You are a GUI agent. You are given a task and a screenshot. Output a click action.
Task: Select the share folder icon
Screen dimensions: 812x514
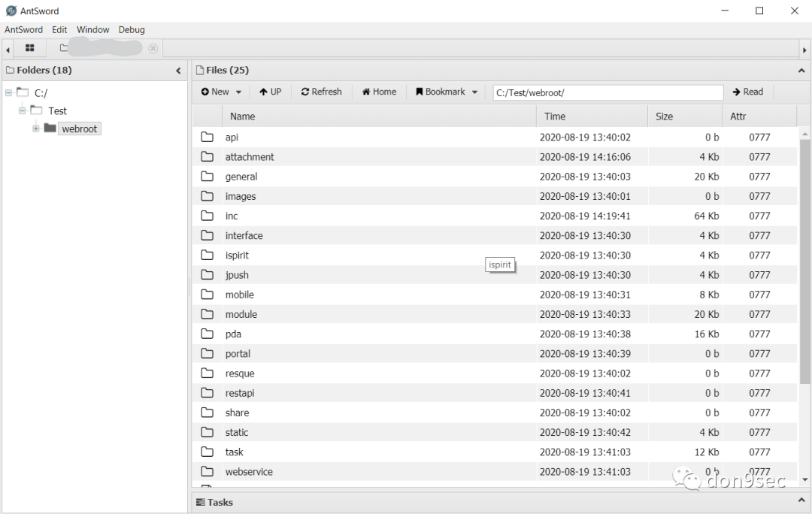point(208,413)
